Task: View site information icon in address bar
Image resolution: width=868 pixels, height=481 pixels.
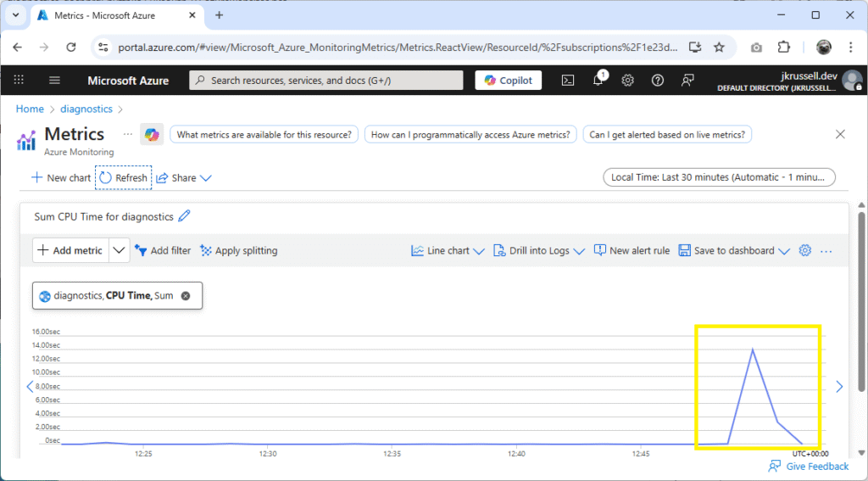Action: (103, 48)
